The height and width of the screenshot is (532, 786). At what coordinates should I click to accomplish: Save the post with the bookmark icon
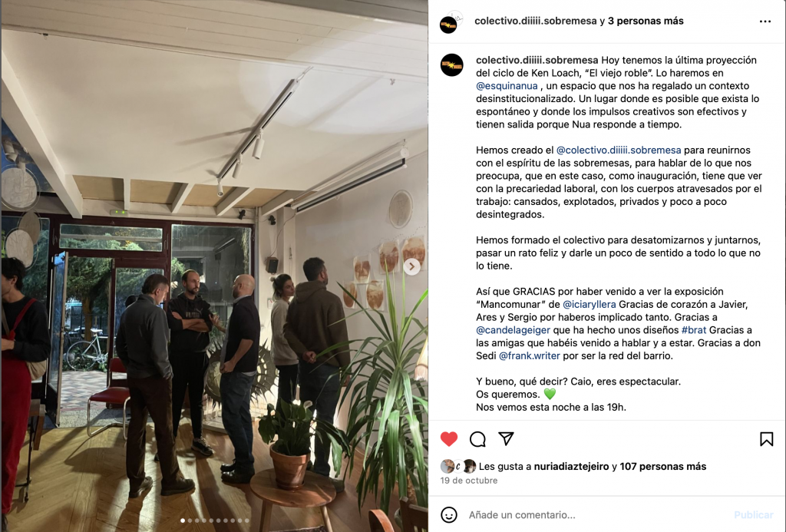766,439
